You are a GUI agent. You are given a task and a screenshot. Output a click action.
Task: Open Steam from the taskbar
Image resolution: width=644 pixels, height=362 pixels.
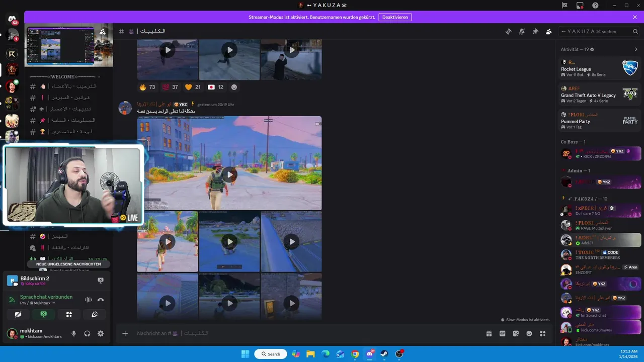click(x=384, y=354)
